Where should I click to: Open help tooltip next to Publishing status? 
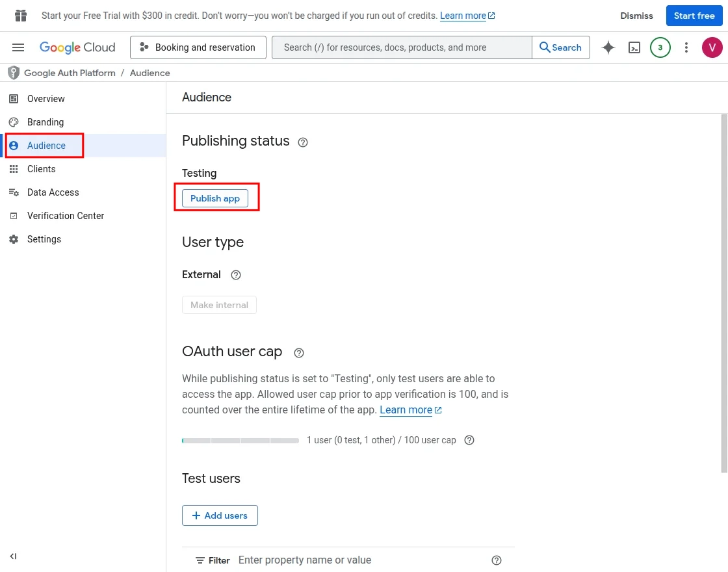302,142
